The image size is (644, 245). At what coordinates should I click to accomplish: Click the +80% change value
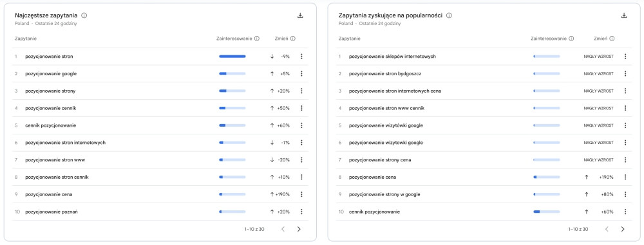[607, 195]
